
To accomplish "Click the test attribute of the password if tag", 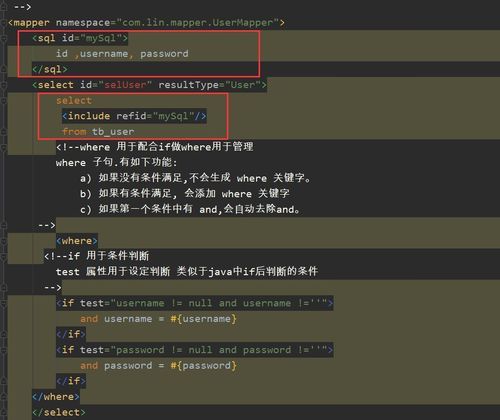I will 203,350.
